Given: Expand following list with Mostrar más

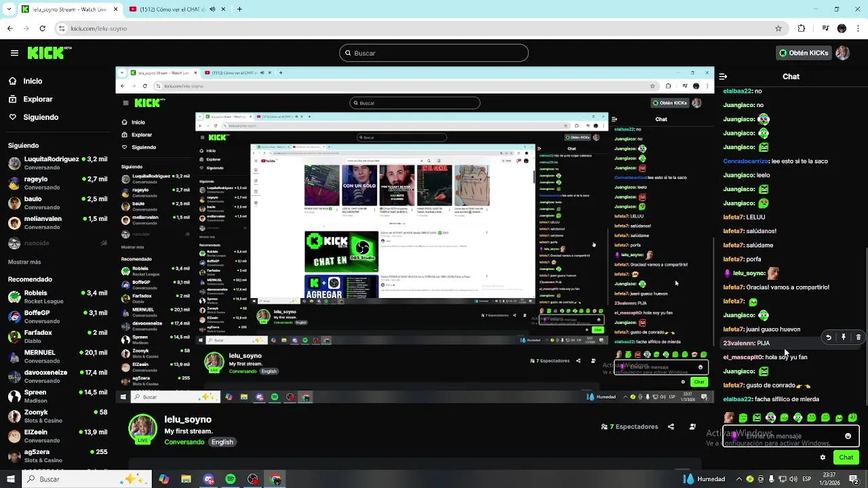Looking at the screenshot, I should [24, 262].
